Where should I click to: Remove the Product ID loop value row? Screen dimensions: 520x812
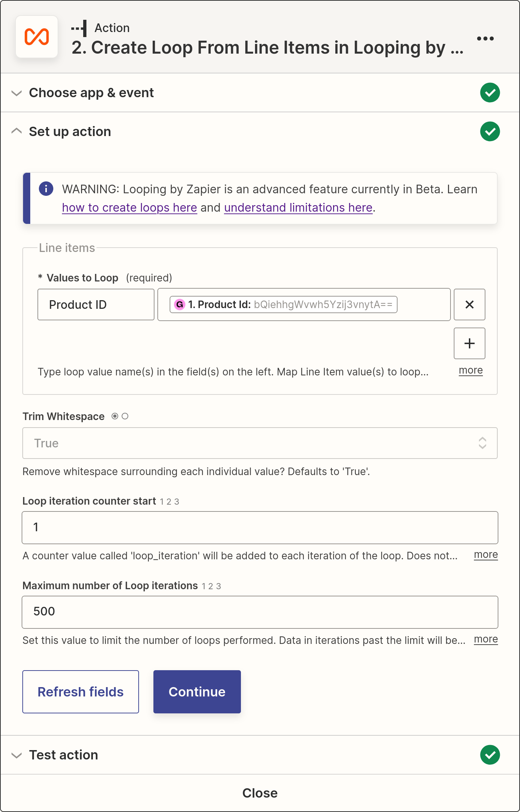click(x=469, y=304)
